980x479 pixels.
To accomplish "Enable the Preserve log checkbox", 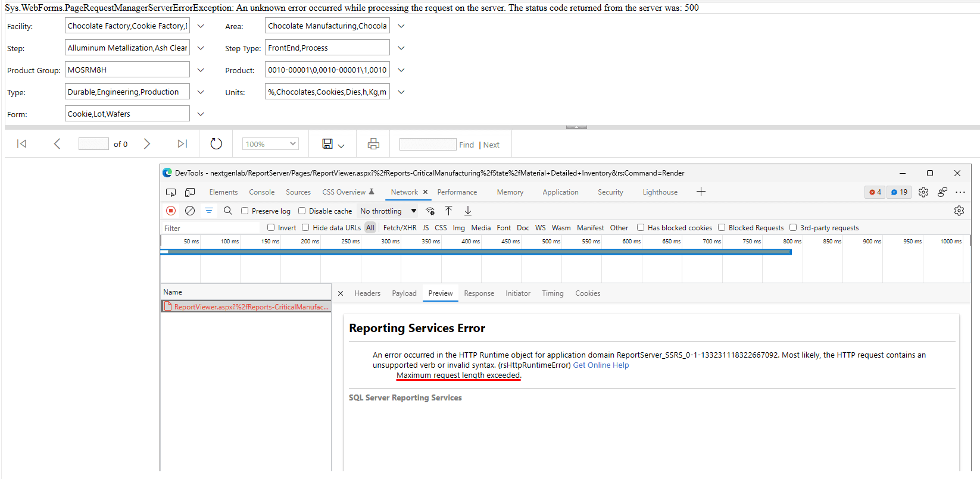I will [245, 211].
